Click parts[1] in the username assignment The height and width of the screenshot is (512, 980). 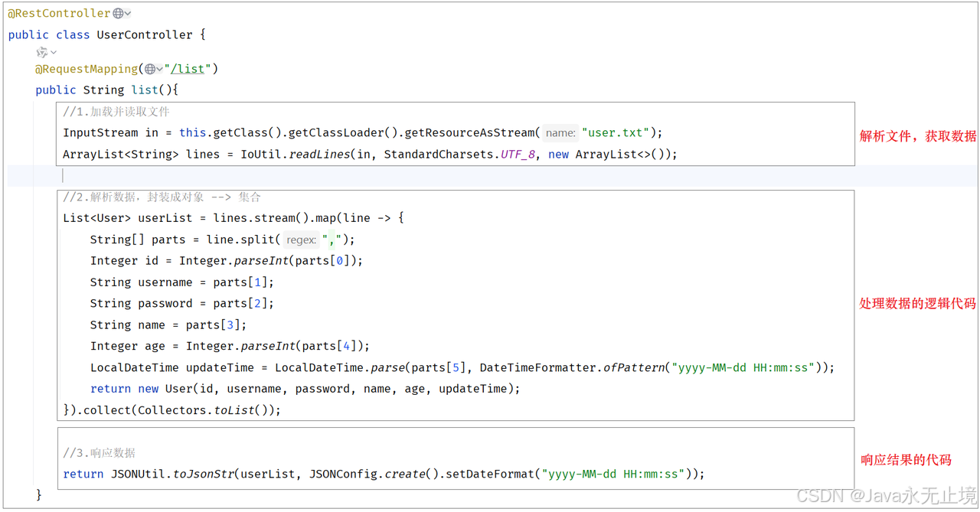240,282
